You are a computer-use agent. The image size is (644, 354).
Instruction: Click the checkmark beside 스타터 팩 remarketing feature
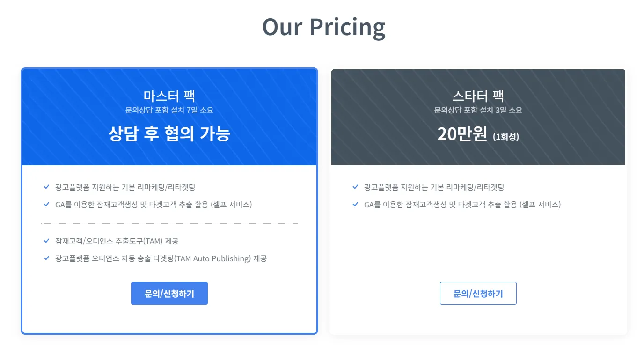pos(354,186)
